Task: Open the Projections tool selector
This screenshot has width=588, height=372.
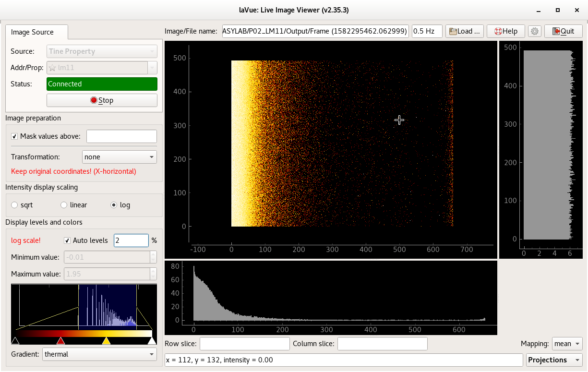Action: pyautogui.click(x=554, y=360)
